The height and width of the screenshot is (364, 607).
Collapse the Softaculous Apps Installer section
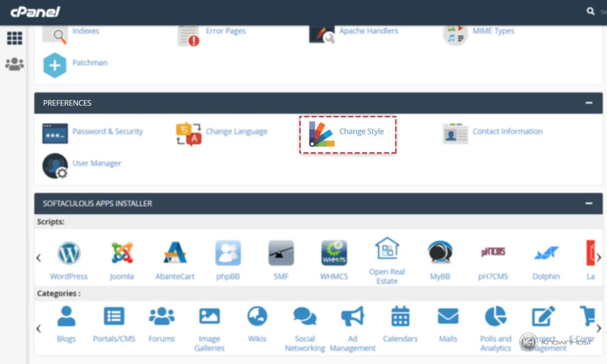(x=589, y=203)
